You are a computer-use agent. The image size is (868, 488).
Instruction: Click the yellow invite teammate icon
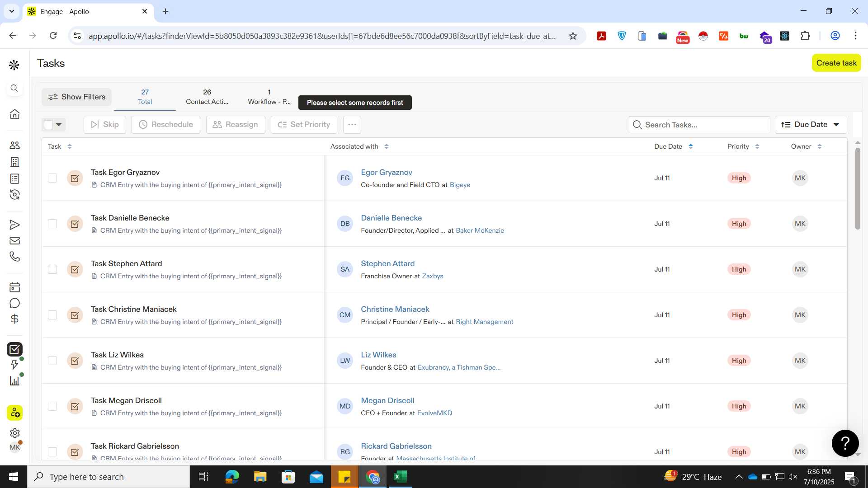(x=14, y=413)
